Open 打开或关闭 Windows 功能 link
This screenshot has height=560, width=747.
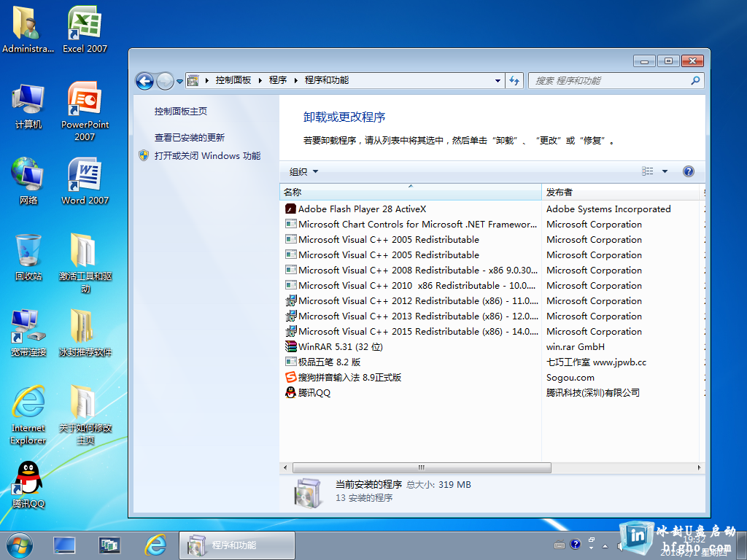tap(207, 156)
